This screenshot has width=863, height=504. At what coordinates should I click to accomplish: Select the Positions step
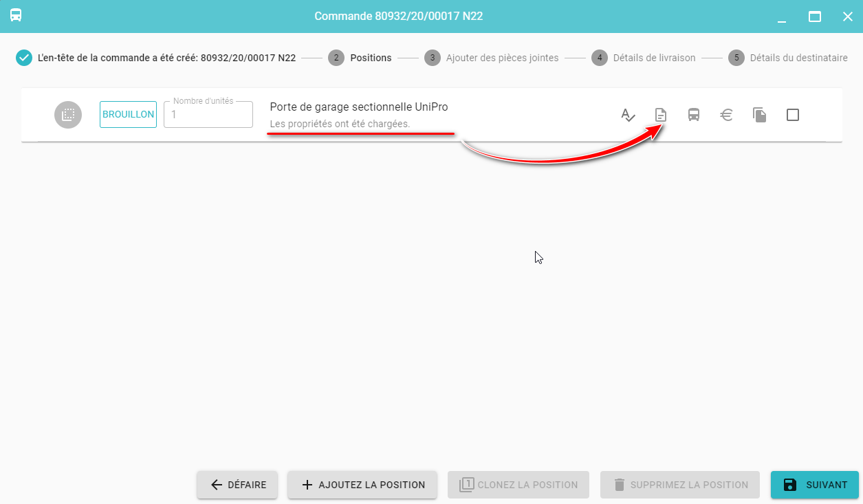tap(360, 58)
